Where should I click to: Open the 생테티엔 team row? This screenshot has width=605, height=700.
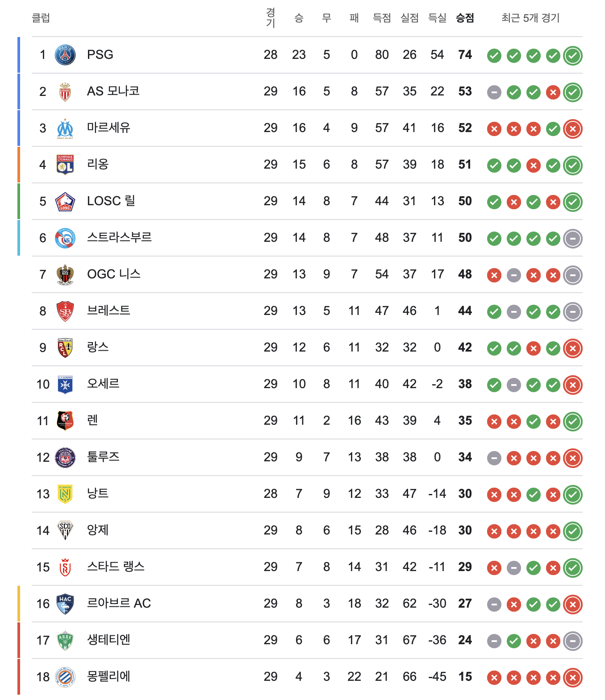[x=307, y=641]
